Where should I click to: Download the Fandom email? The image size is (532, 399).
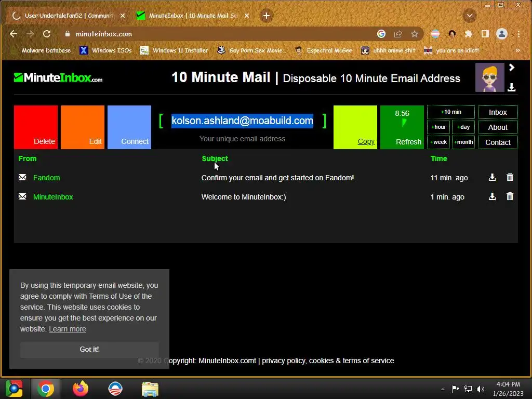[492, 178]
